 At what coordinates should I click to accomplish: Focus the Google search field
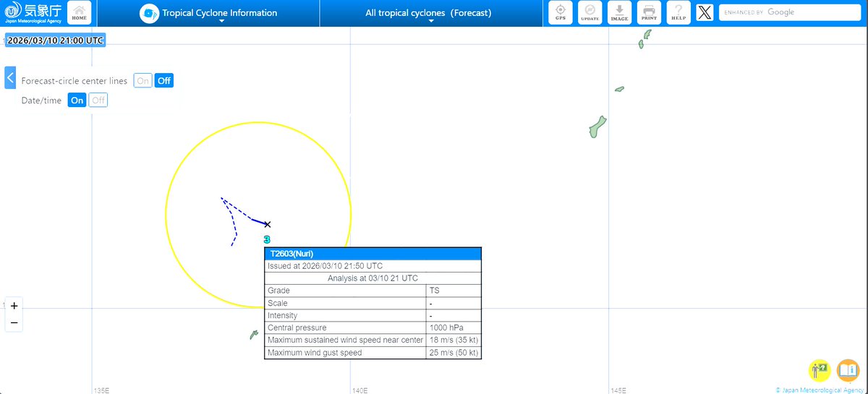(x=790, y=12)
